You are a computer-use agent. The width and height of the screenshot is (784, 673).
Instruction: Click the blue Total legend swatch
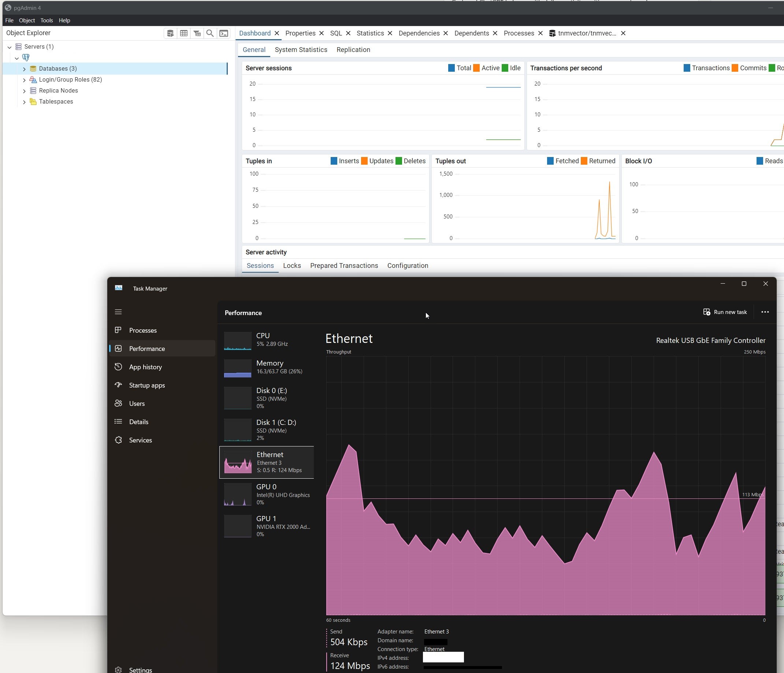tap(451, 68)
